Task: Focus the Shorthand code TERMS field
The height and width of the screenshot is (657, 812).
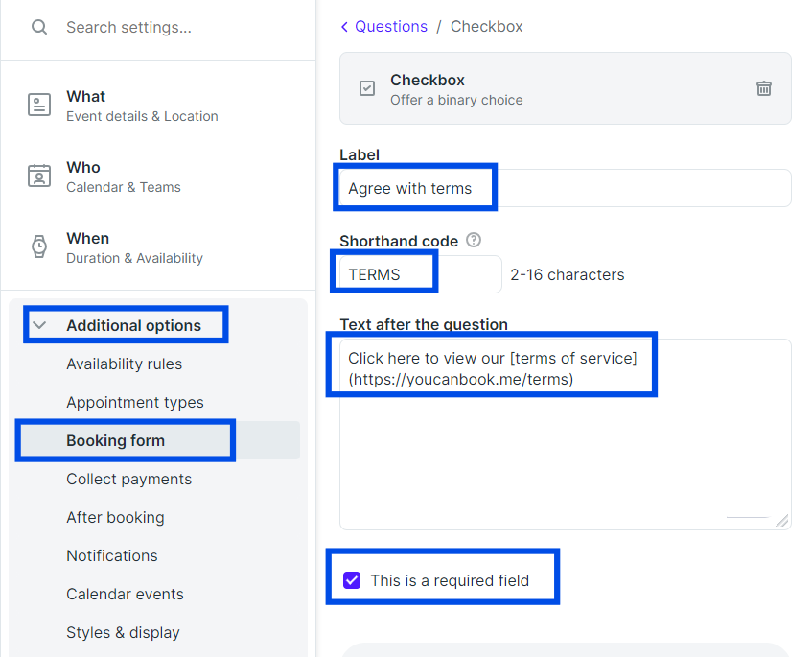Action: pos(421,274)
